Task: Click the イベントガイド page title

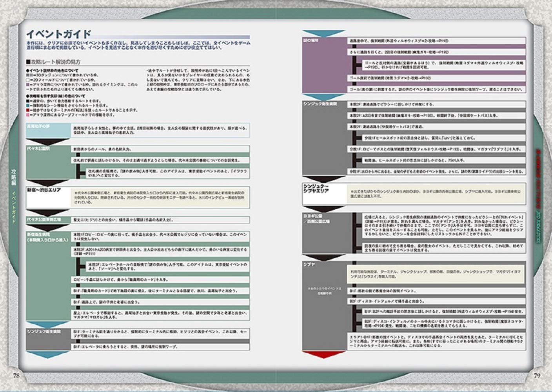Action: point(58,34)
